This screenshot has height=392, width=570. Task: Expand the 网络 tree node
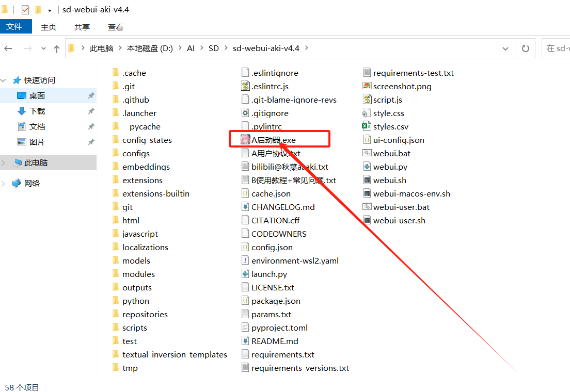point(4,184)
